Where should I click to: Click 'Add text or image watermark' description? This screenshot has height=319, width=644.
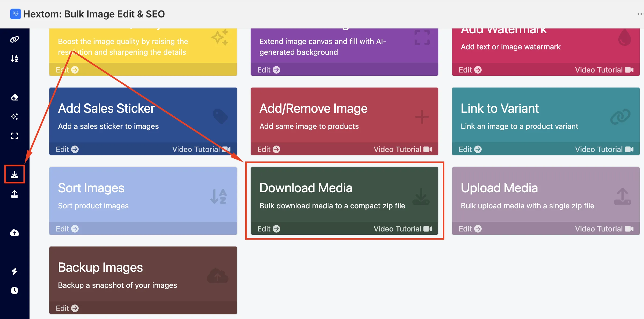[511, 47]
